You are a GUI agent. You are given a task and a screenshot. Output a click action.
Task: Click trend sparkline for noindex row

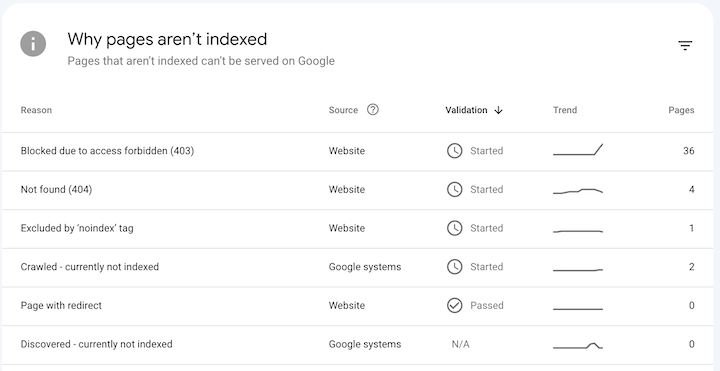click(578, 231)
